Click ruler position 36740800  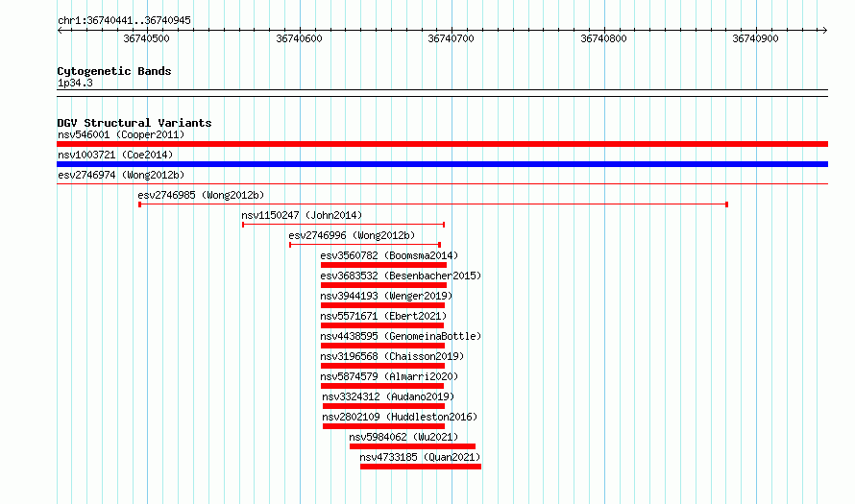click(603, 38)
